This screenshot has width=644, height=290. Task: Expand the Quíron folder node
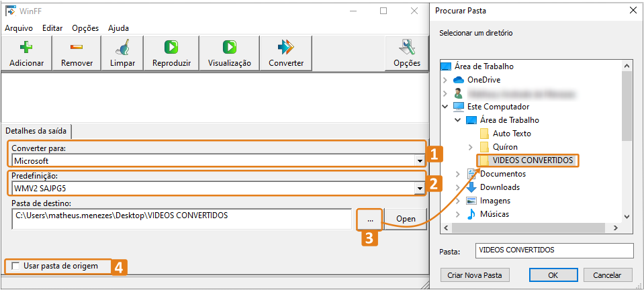(471, 146)
